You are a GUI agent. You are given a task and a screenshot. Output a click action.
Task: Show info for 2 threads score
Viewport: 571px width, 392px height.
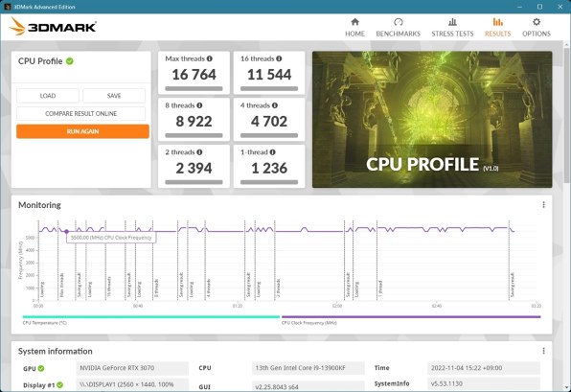(x=199, y=152)
